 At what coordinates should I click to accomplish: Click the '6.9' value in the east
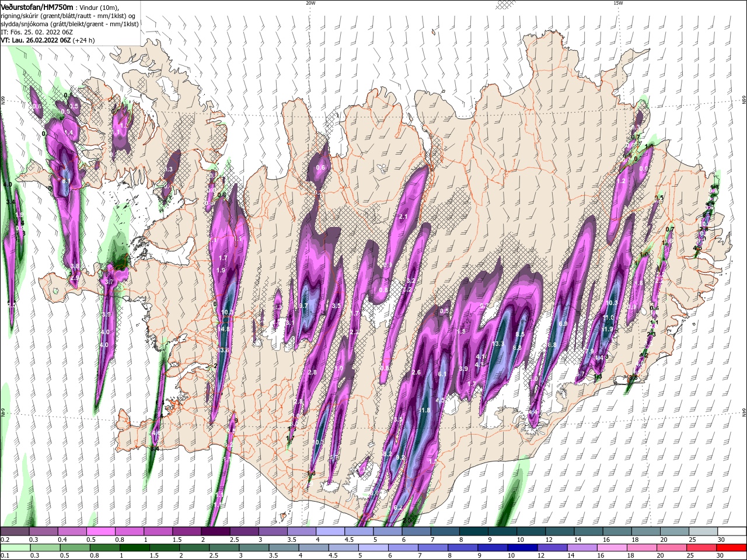point(563,324)
